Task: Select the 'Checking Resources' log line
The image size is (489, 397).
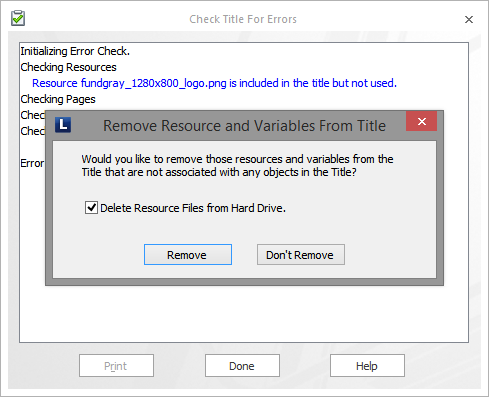Action: point(68,67)
